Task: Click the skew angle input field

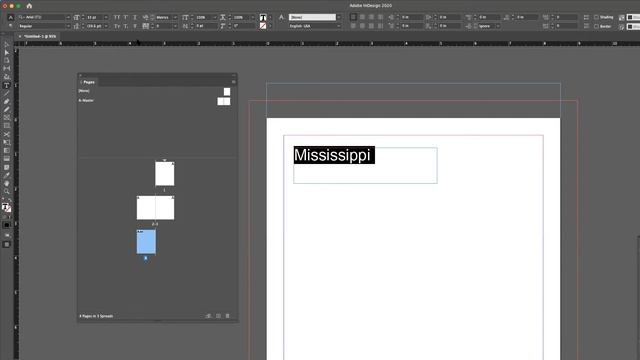Action: [243, 26]
